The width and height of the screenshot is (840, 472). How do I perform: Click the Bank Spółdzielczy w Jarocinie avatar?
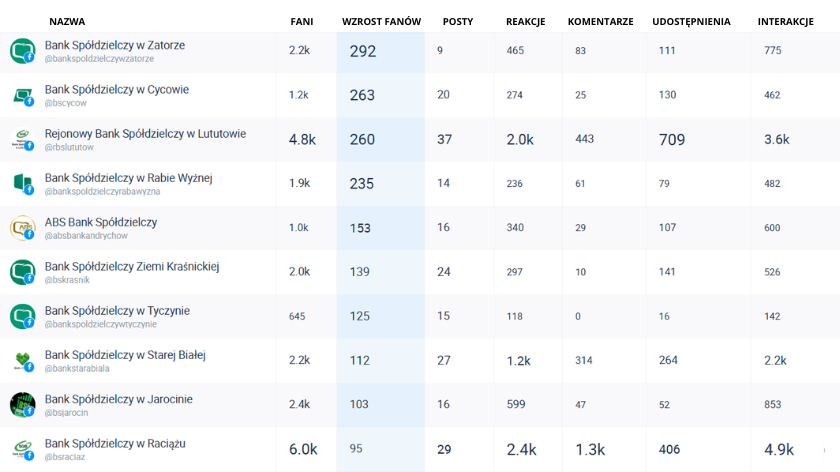[22, 405]
